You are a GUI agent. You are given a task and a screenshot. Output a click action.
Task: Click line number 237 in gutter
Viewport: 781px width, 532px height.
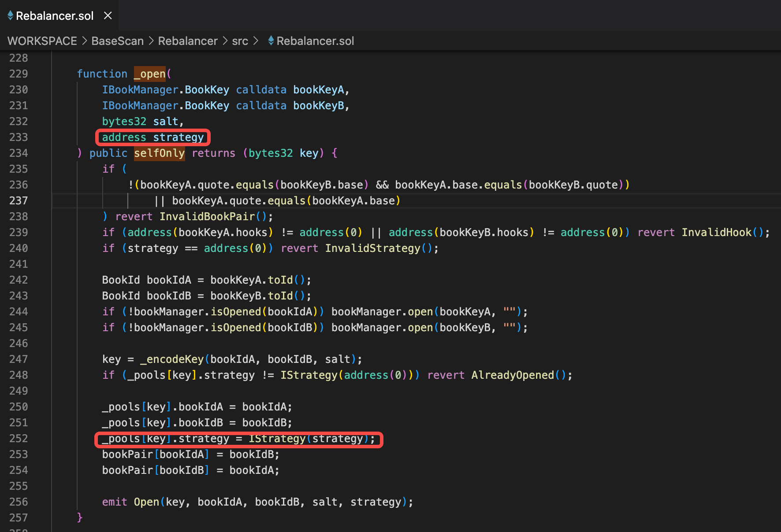19,201
